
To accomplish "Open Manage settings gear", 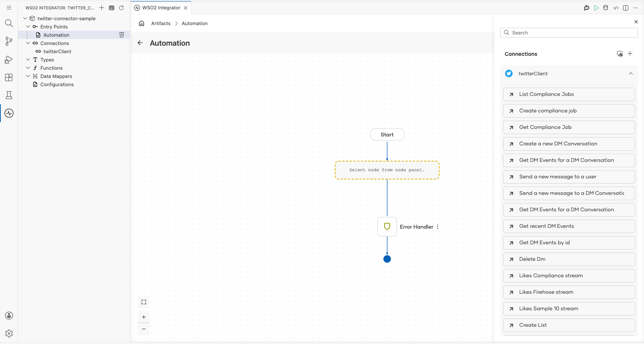I will 9,334.
